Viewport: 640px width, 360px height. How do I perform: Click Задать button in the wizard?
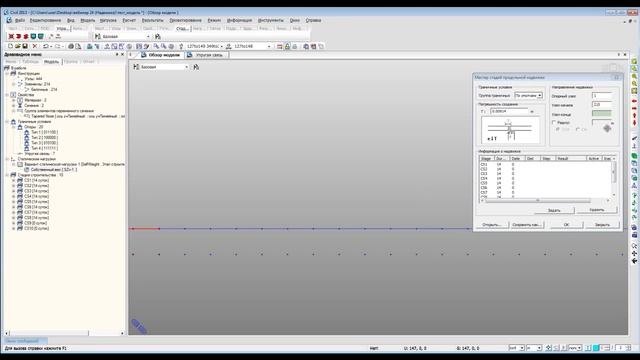coord(554,210)
